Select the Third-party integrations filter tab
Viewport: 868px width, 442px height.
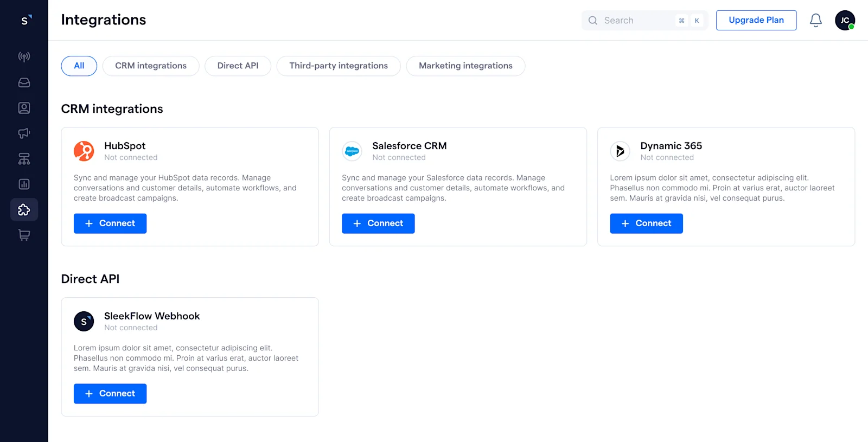(339, 66)
